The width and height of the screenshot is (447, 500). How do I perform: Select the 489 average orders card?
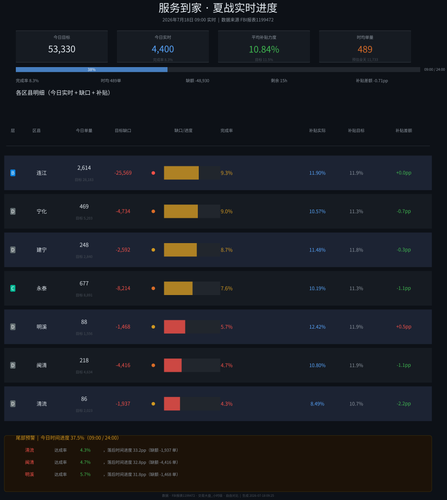(x=365, y=46)
